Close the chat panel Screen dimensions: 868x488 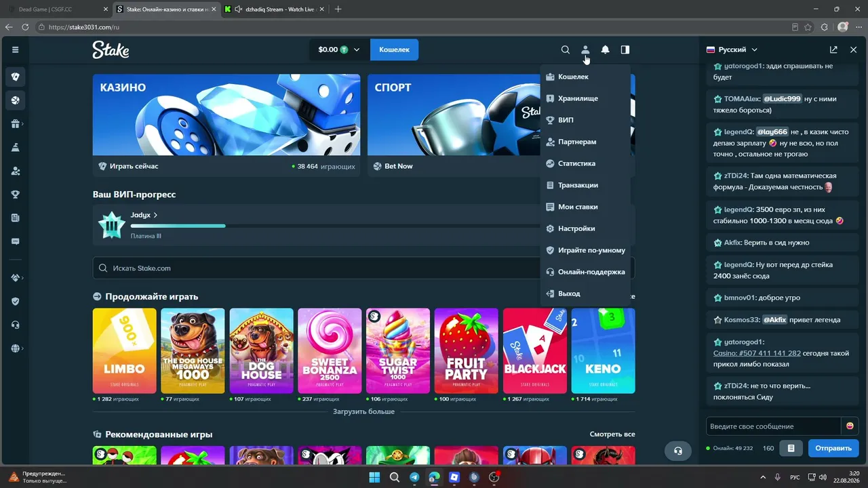coord(853,49)
